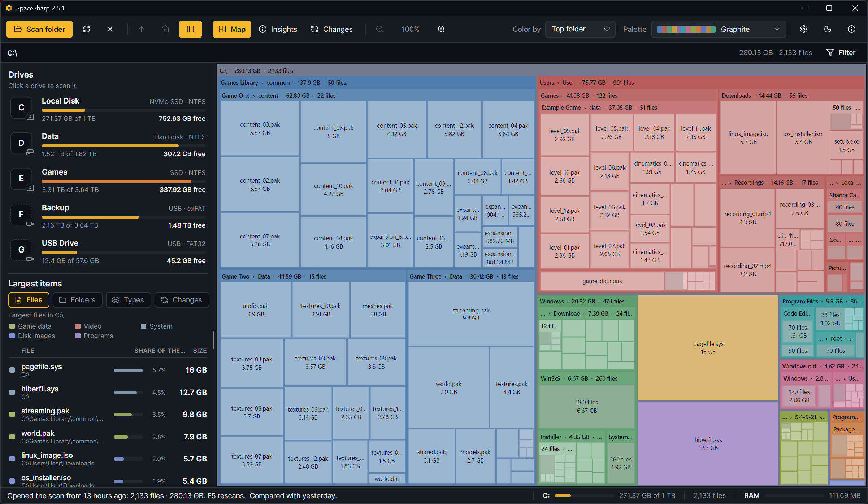Toggle dark mode moon icon
This screenshot has width=868, height=504.
(828, 29)
